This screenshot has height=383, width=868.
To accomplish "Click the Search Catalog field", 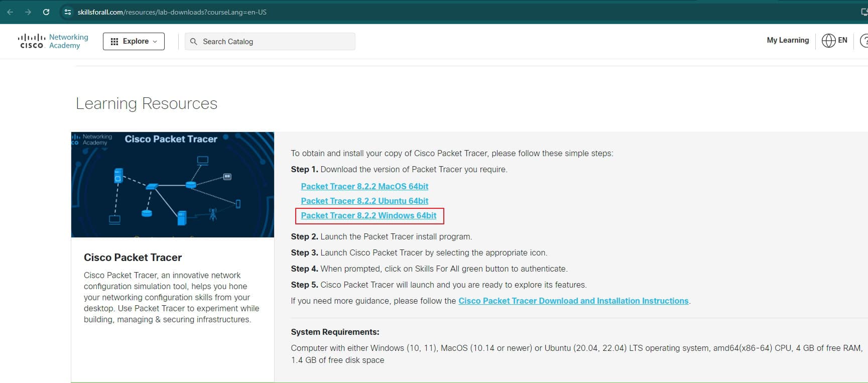I will pos(270,42).
